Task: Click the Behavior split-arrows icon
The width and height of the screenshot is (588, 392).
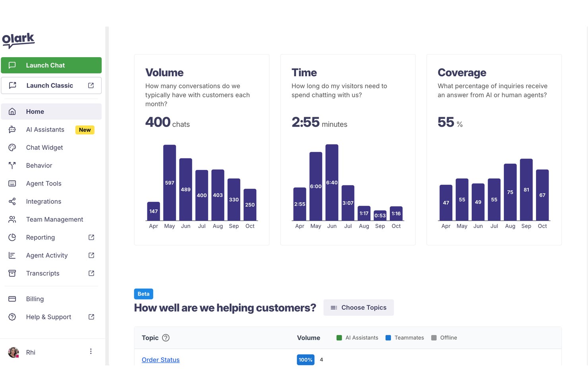Action: pos(12,165)
